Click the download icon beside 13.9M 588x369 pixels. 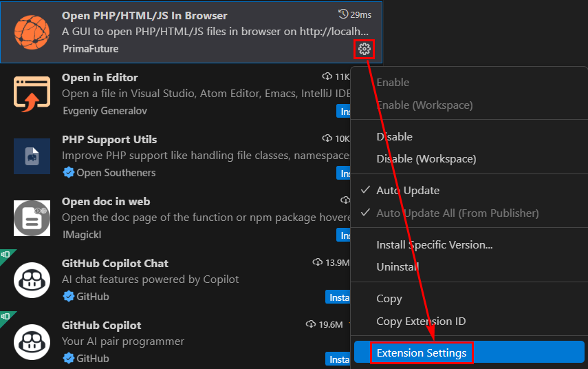318,262
